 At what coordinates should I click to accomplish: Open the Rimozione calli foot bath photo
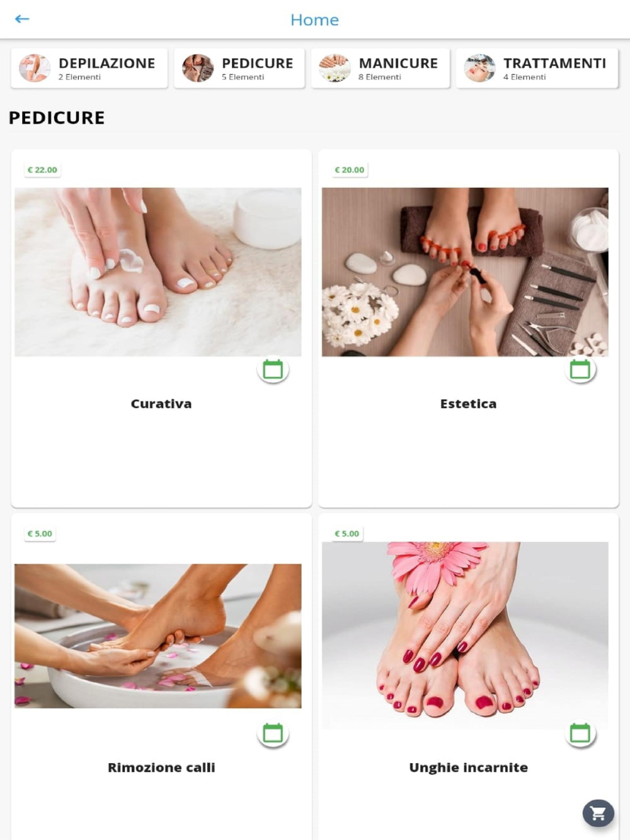pos(158,636)
